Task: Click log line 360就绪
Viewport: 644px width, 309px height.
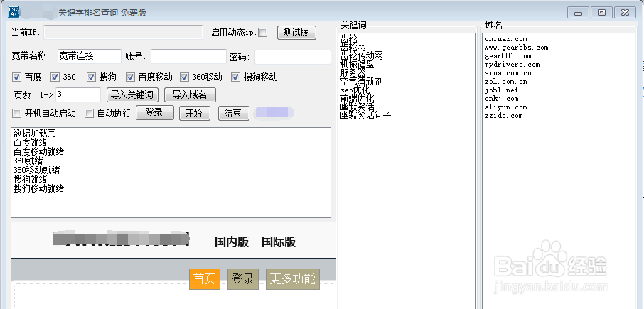Action: 28,161
